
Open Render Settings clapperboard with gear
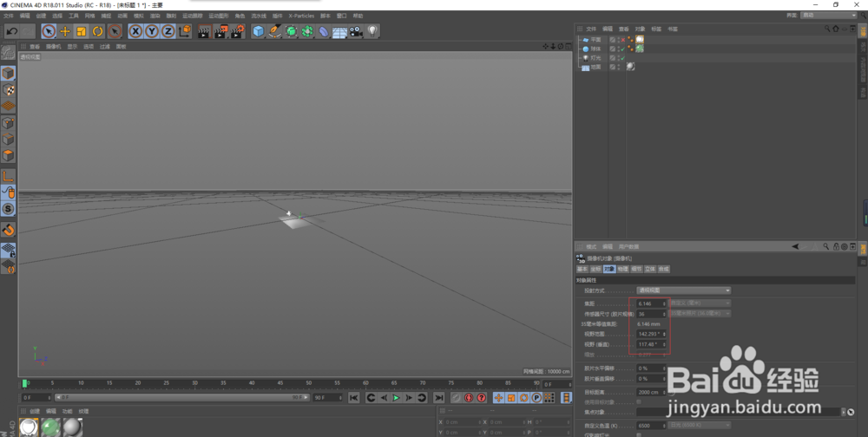[x=238, y=31]
